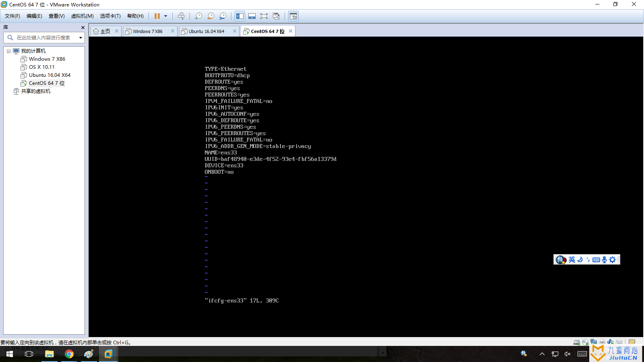This screenshot has width=644, height=362.
Task: Toggle the console view button
Action: point(293,16)
